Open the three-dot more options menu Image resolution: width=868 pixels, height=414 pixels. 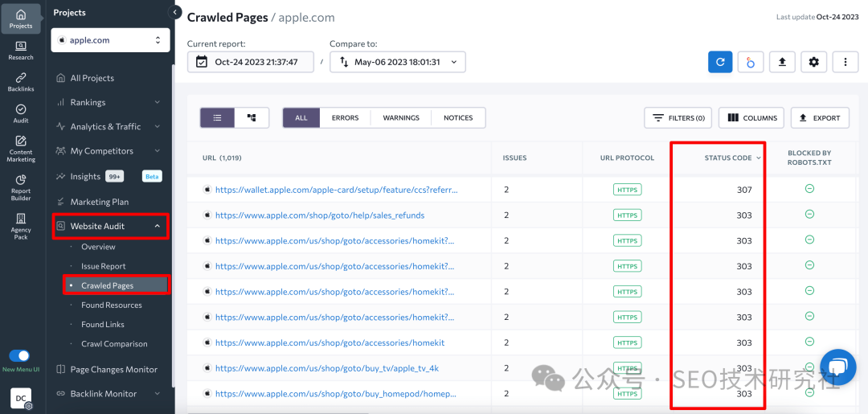[845, 62]
